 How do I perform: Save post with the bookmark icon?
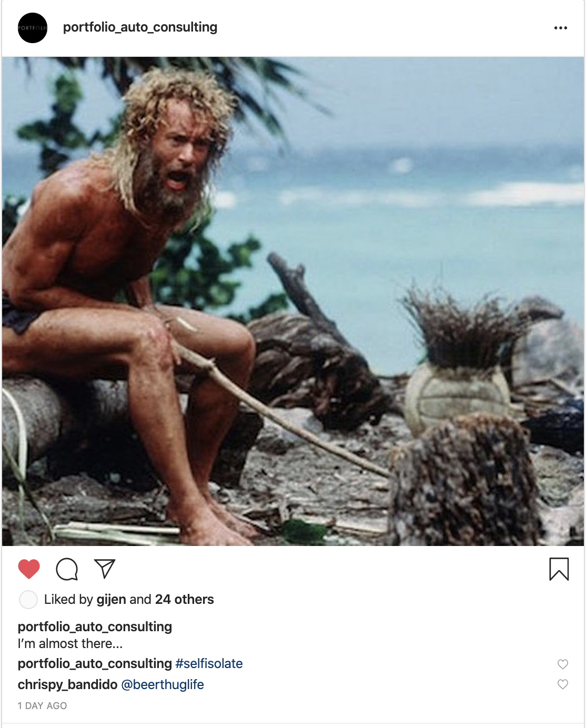click(x=559, y=569)
